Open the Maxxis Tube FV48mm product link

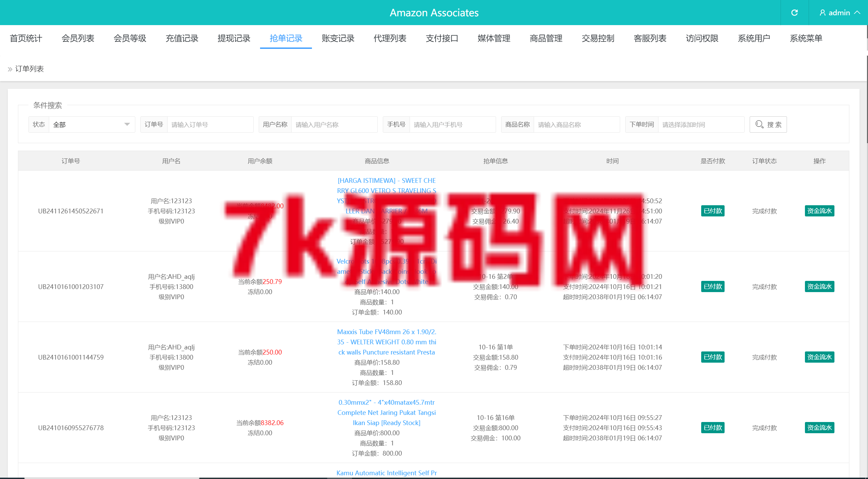point(387,342)
